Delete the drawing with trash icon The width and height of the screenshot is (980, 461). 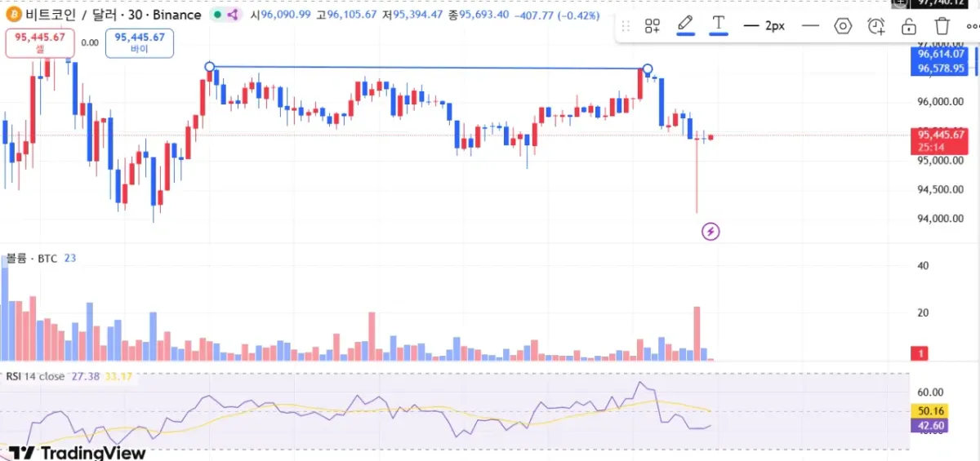(x=942, y=26)
